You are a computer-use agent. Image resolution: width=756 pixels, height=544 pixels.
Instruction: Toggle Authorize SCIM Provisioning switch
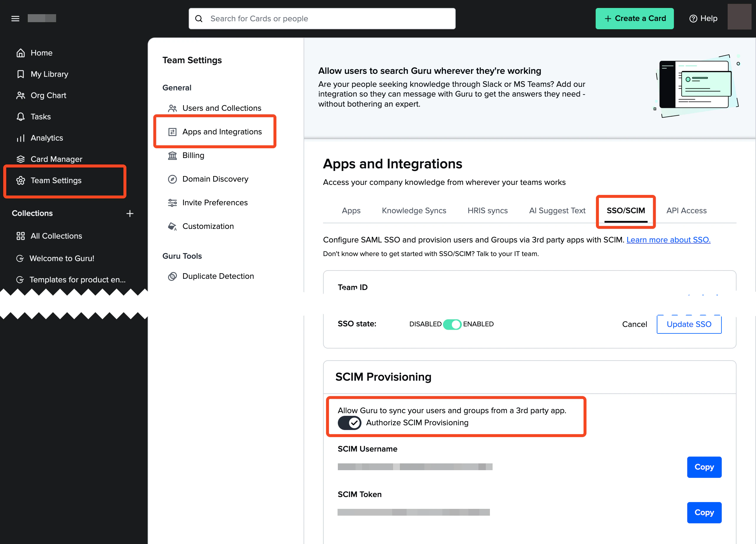point(349,423)
